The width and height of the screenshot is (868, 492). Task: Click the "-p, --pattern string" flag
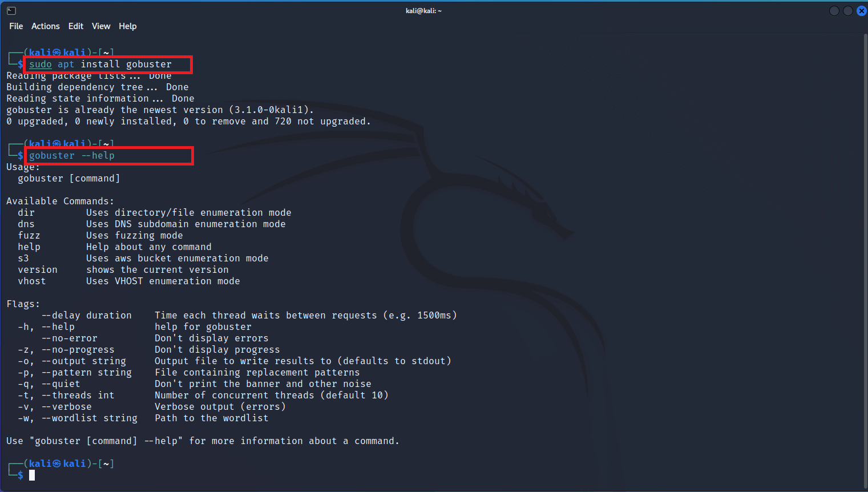coord(75,373)
